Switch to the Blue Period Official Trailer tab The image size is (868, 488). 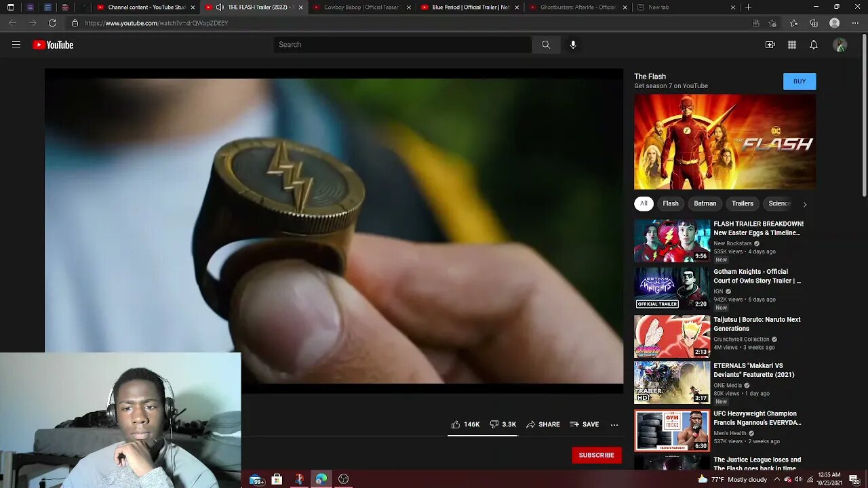coord(469,7)
